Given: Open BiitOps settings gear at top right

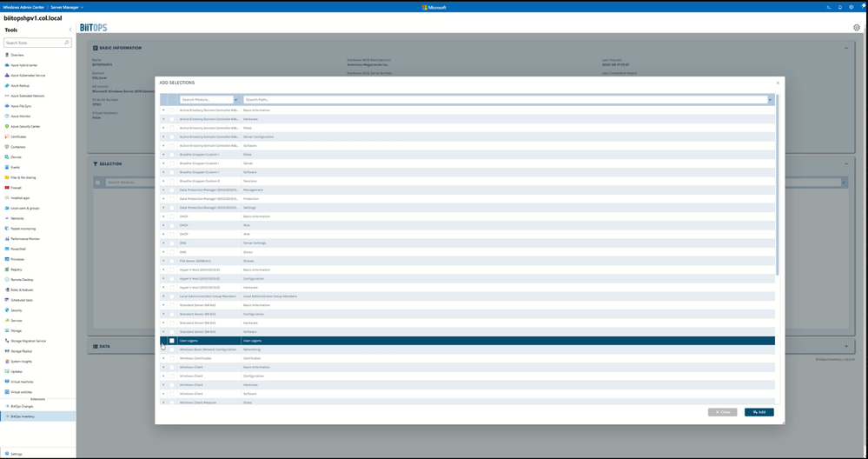Looking at the screenshot, I should [857, 28].
